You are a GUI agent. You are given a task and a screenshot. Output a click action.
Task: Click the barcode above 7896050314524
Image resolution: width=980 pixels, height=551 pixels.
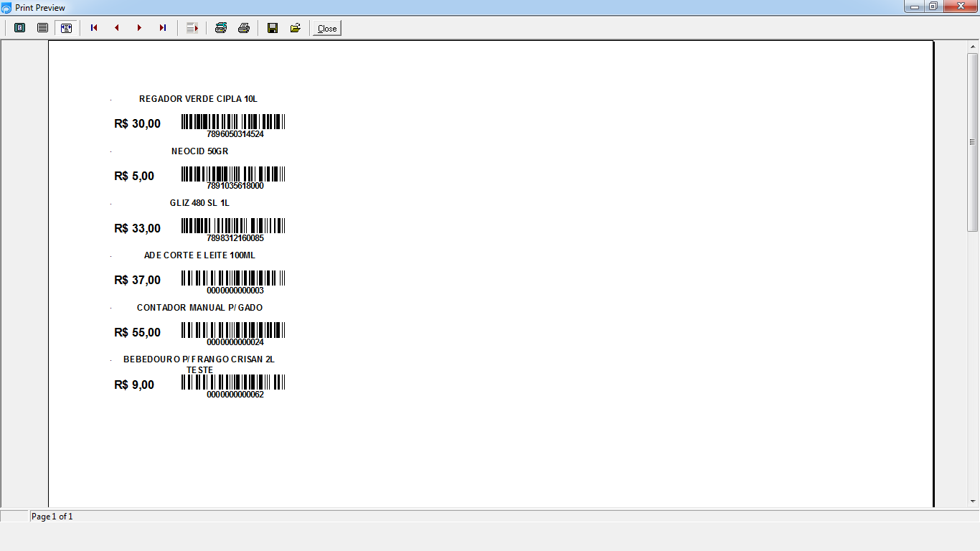click(233, 121)
